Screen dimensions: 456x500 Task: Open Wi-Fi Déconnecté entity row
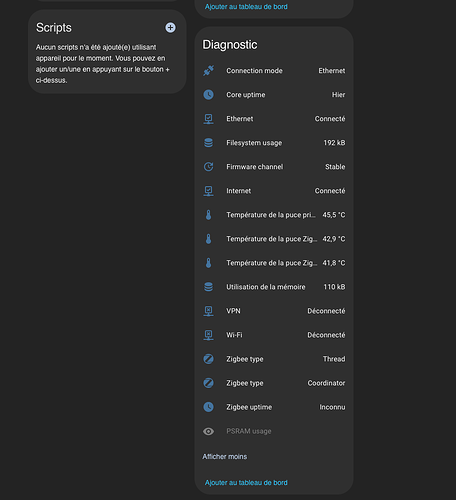(274, 335)
